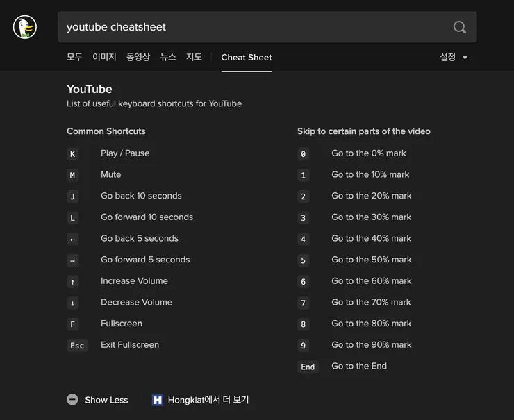Click Go to the 10% mark
The width and height of the screenshot is (514, 420).
(x=370, y=174)
